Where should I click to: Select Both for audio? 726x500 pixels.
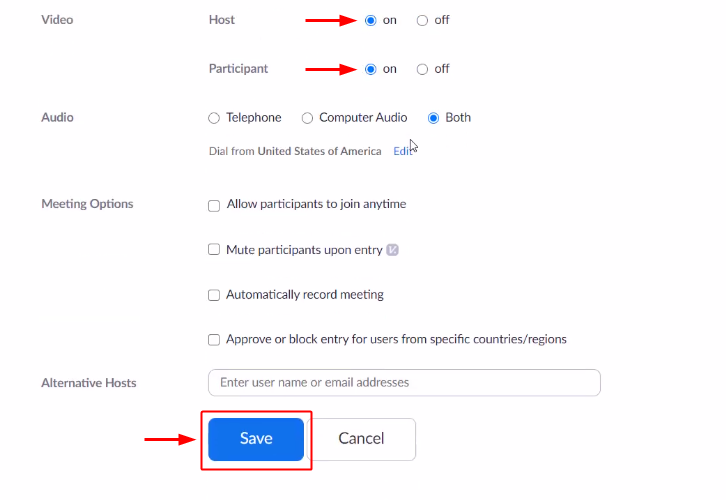point(434,118)
